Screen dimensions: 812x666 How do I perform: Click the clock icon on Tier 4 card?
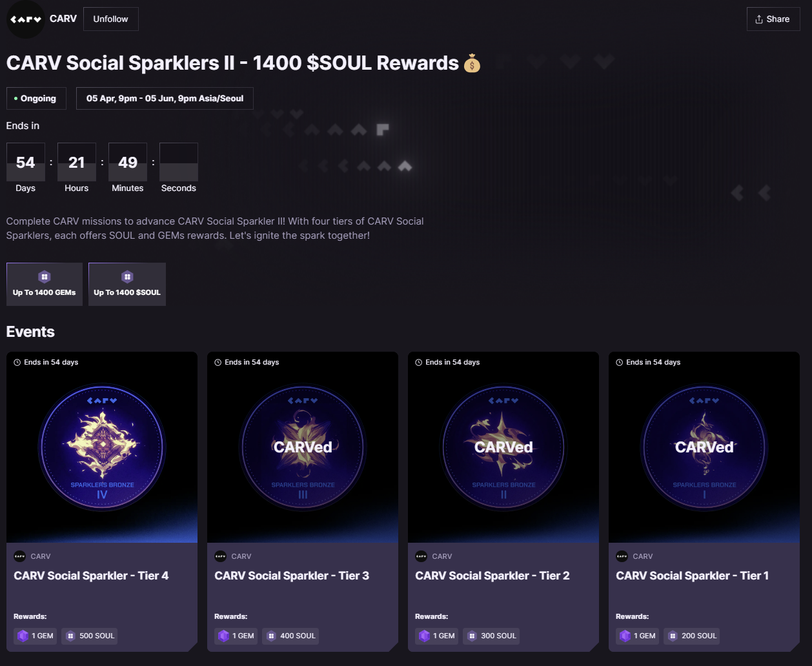(x=17, y=362)
